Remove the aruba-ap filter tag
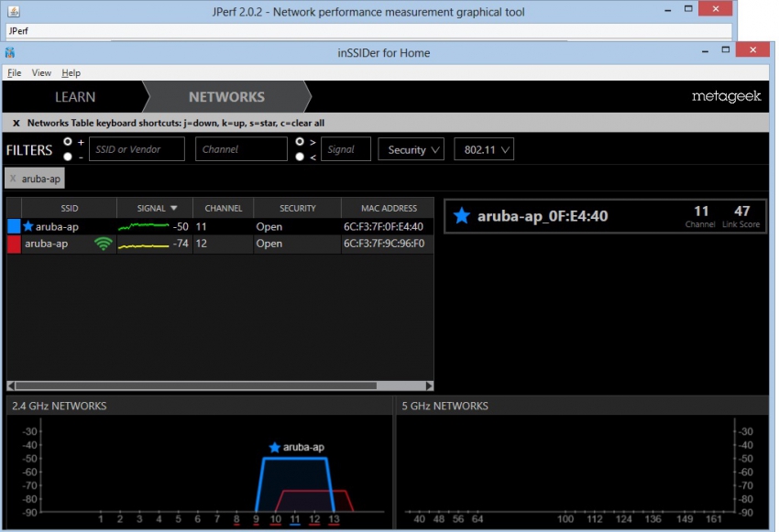The height and width of the screenshot is (532, 779). point(13,179)
